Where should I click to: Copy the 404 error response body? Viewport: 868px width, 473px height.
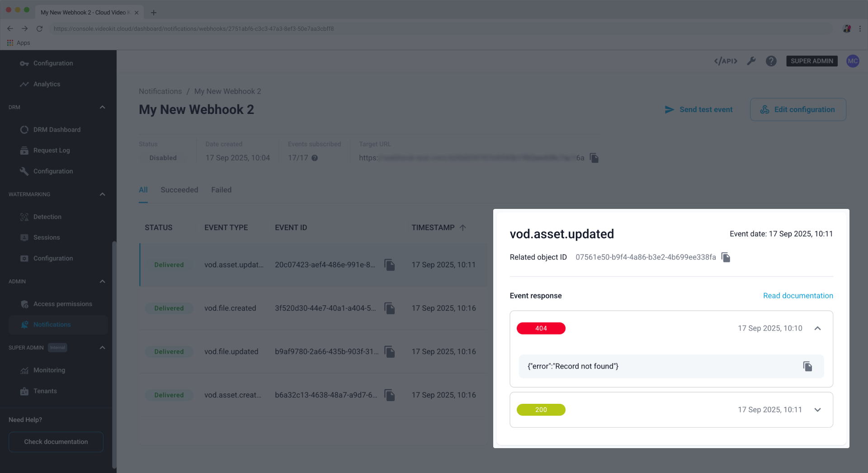click(807, 366)
